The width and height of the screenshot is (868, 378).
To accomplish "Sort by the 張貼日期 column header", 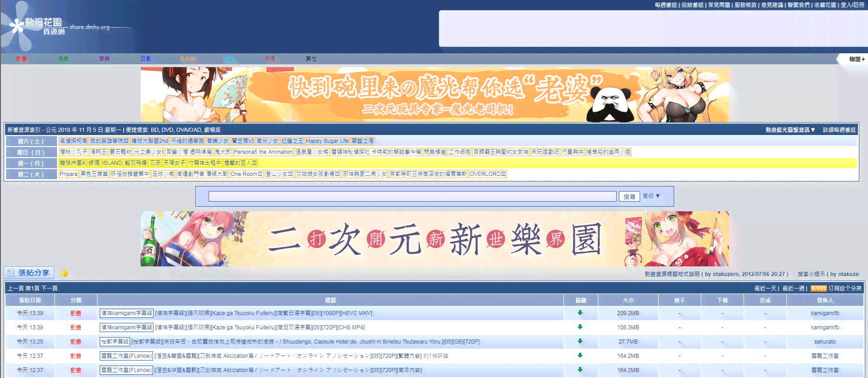I will point(30,300).
